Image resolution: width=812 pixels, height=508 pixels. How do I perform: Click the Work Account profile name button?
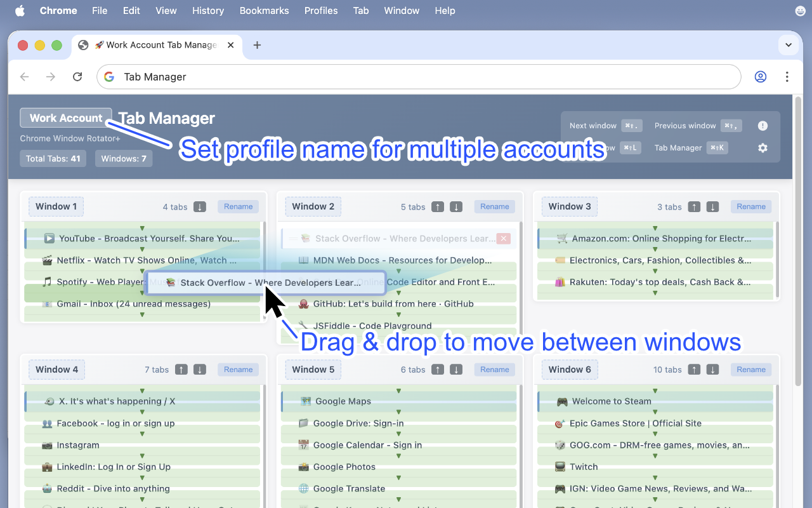click(x=66, y=118)
